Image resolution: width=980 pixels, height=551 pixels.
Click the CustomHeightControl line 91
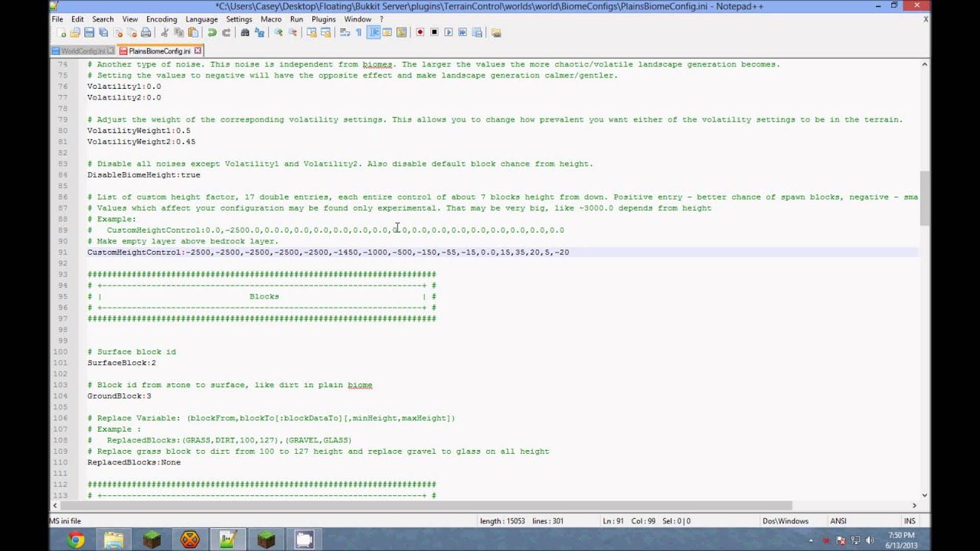point(328,252)
